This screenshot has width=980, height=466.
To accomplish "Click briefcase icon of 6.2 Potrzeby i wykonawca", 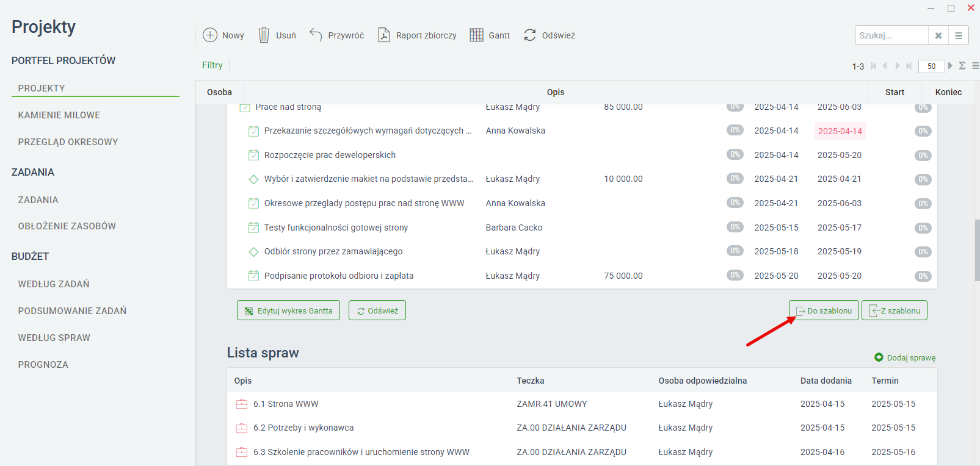I will (242, 428).
